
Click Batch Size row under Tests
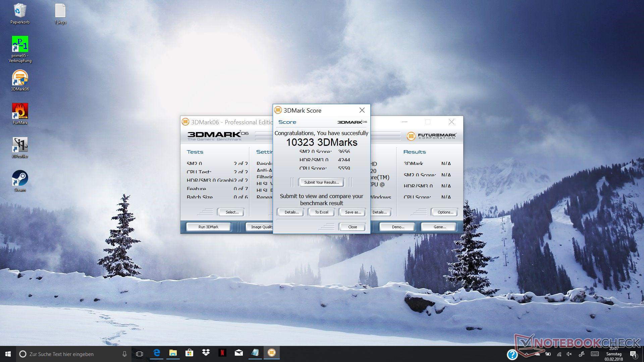[x=217, y=197]
